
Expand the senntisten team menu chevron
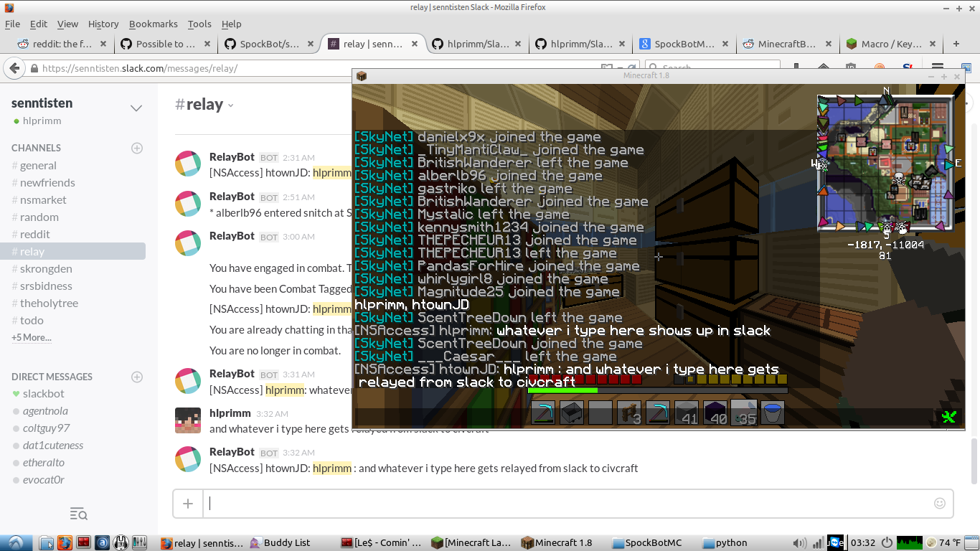136,108
